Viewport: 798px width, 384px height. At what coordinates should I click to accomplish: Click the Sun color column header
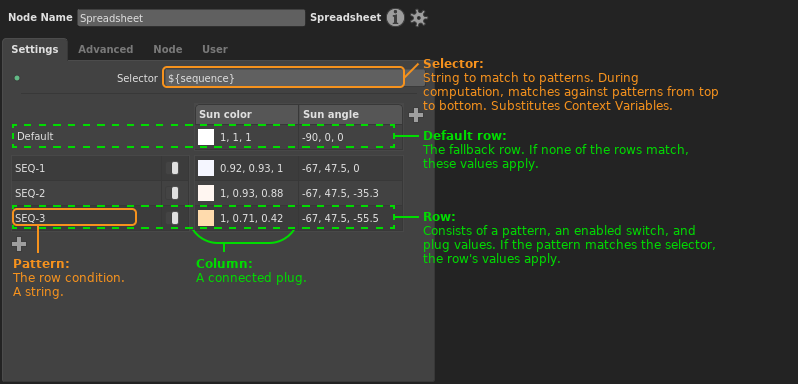click(247, 114)
